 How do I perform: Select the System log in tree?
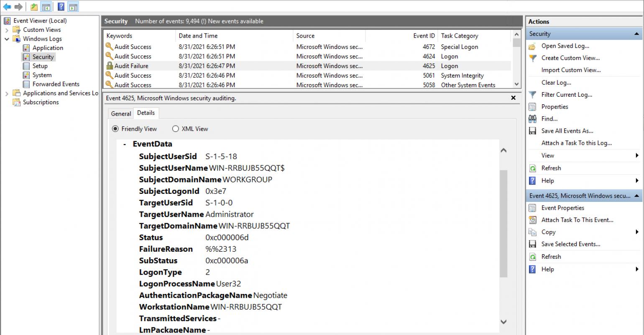pos(42,75)
